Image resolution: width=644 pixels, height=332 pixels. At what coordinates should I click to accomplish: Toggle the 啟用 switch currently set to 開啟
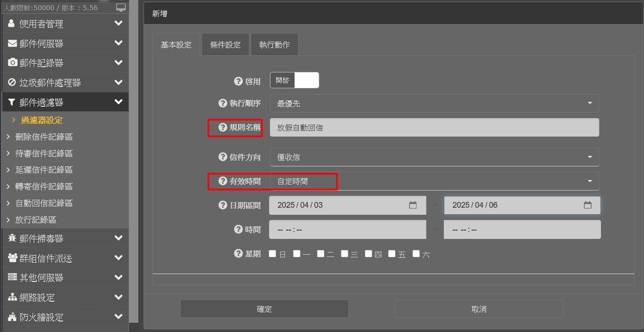coord(294,80)
